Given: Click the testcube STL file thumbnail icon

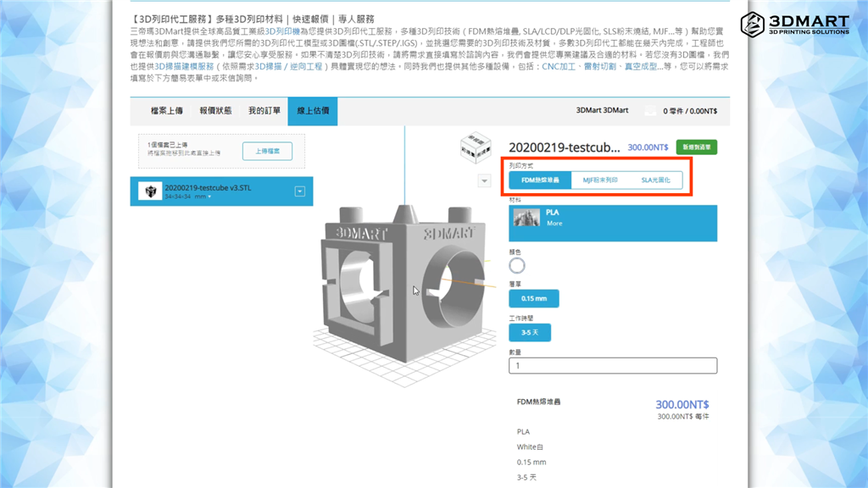Looking at the screenshot, I should coord(150,191).
